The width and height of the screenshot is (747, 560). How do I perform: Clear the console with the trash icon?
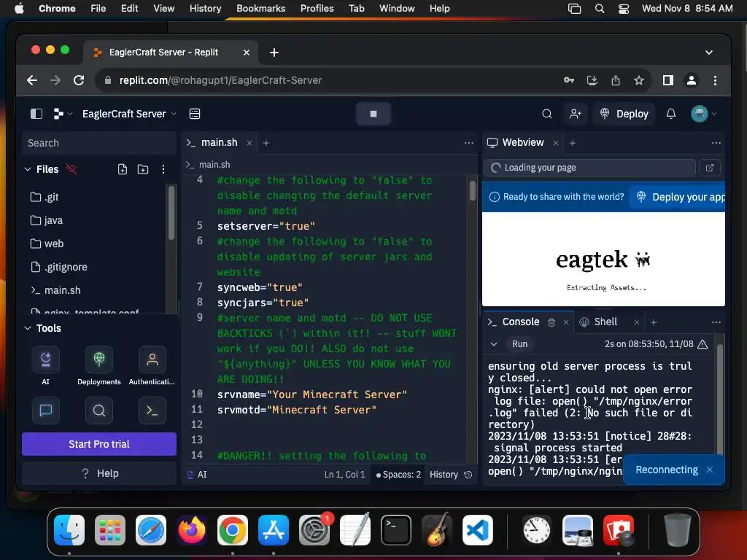coord(551,322)
